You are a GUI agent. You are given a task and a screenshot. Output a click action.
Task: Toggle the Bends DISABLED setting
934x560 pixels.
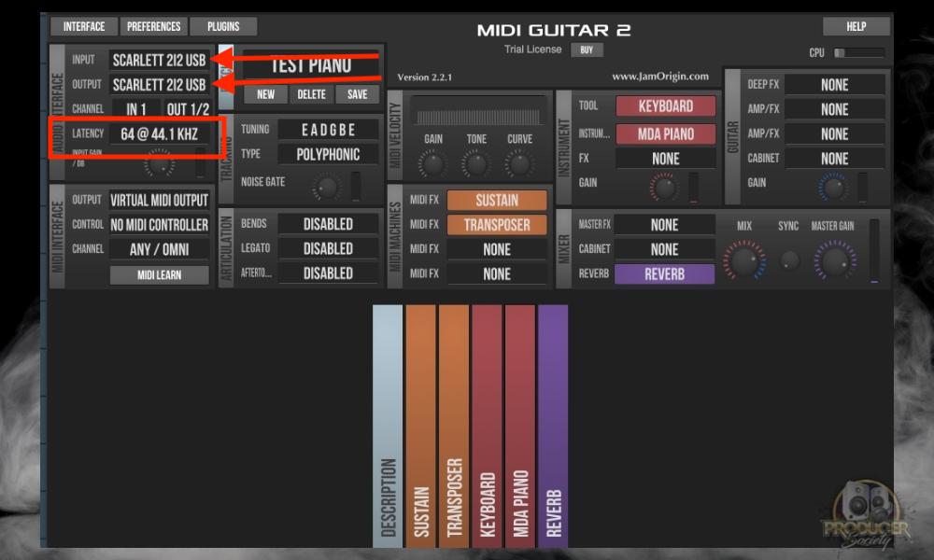[328, 224]
